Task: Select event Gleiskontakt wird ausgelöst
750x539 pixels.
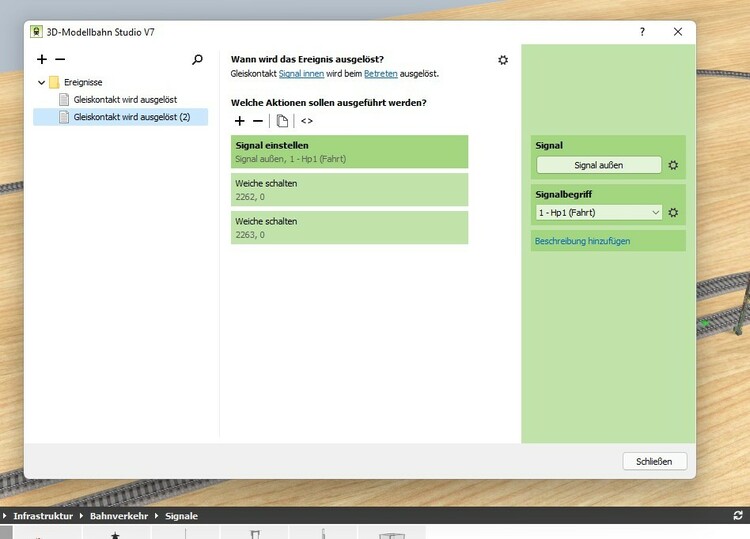Action: tap(125, 99)
